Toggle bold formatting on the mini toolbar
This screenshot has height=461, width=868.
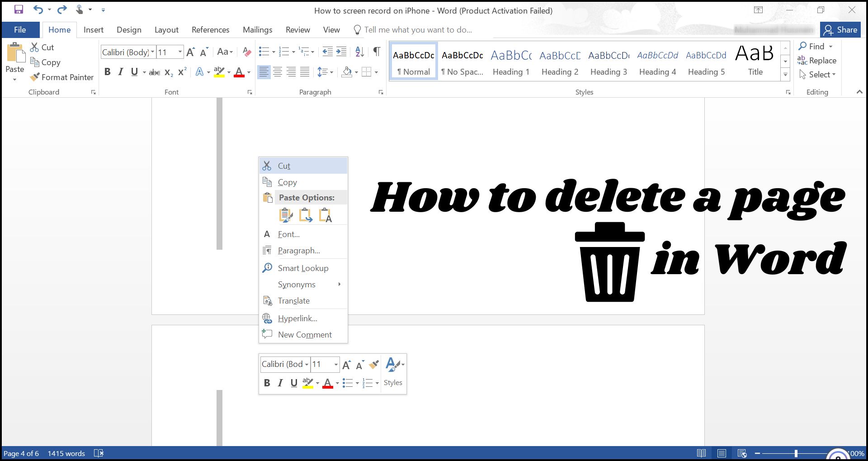pyautogui.click(x=266, y=382)
